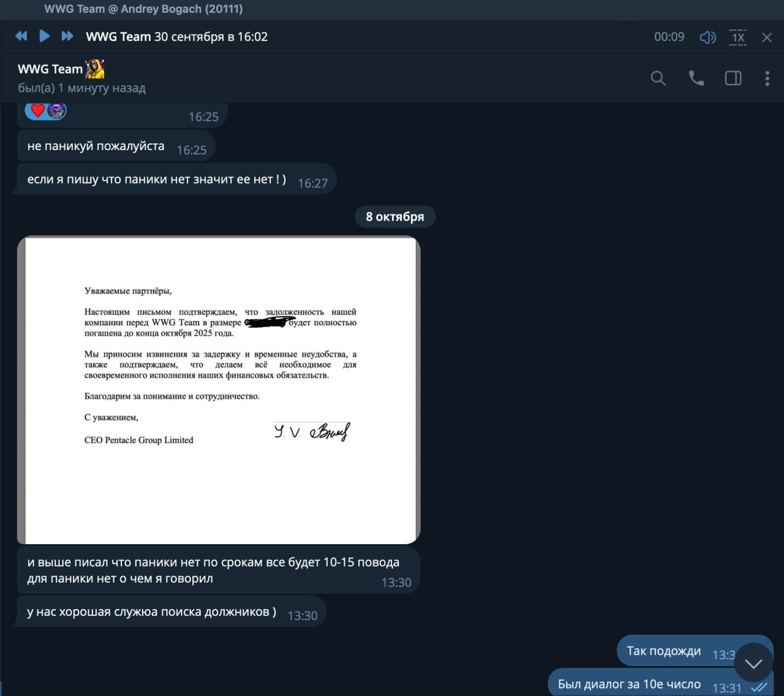Skip to previous voice message
The height and width of the screenshot is (696, 784).
point(21,36)
